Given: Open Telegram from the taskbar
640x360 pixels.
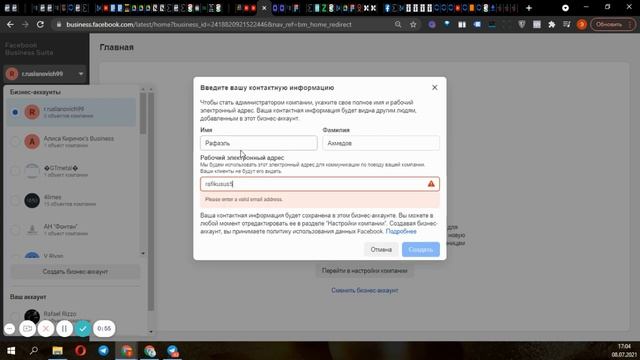Looking at the screenshot, I should pyautogui.click(x=104, y=351).
